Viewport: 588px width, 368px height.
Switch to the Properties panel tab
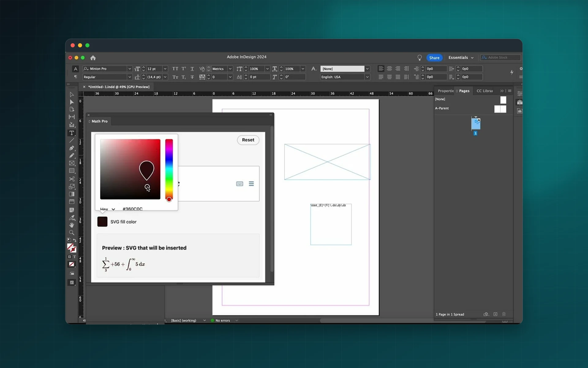pos(446,91)
